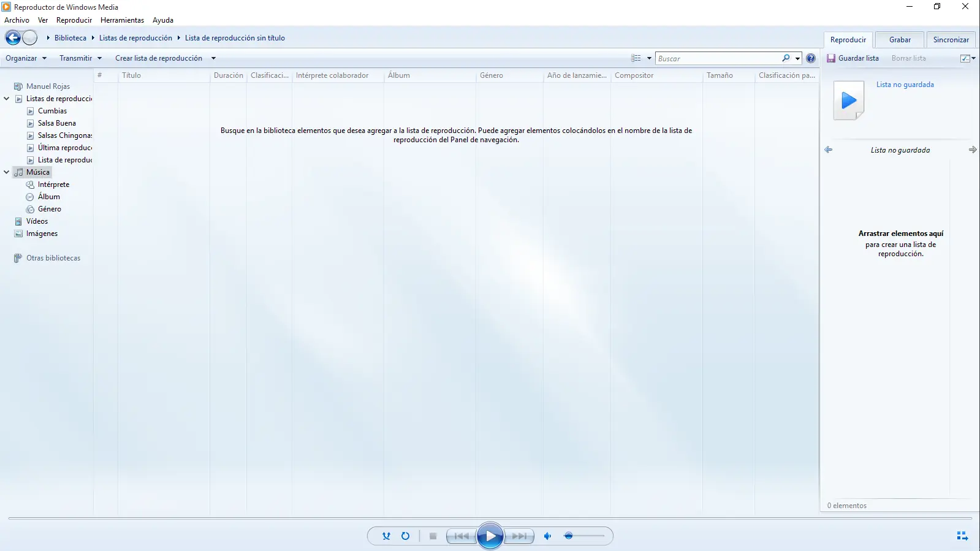Click the Borrar lista button

pos(908,58)
